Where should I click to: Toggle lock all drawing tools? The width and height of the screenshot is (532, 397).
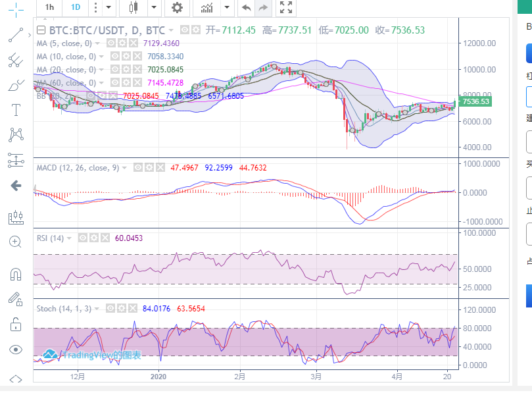click(16, 325)
